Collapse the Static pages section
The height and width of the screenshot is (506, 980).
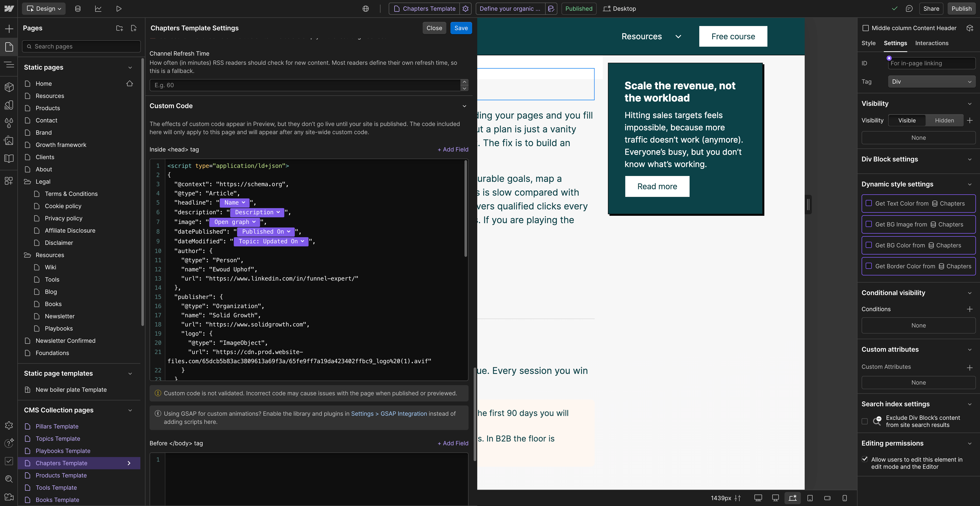130,67
